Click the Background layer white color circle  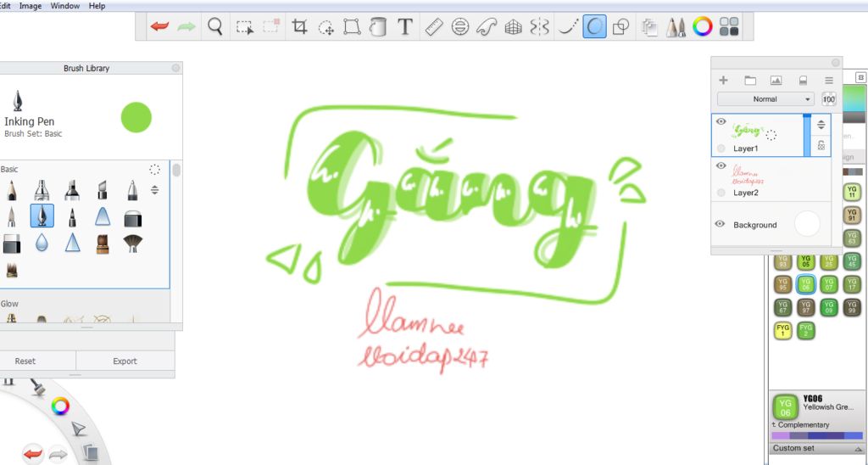807,224
